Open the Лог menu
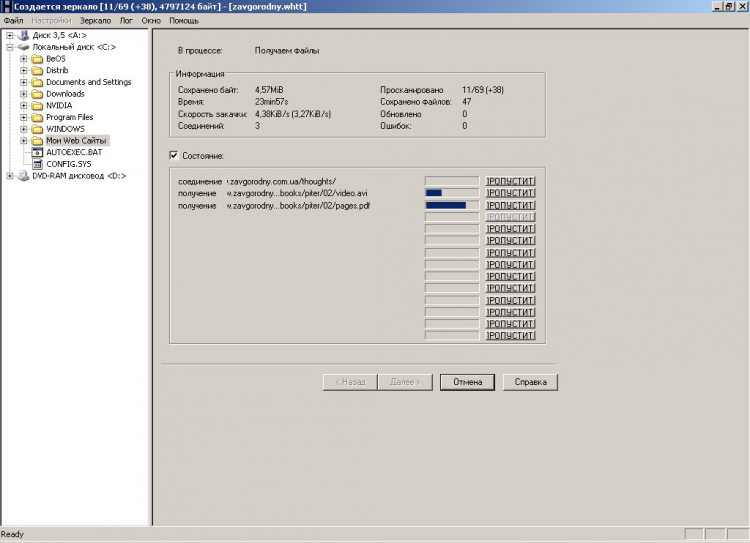The height and width of the screenshot is (543, 750). 126,21
